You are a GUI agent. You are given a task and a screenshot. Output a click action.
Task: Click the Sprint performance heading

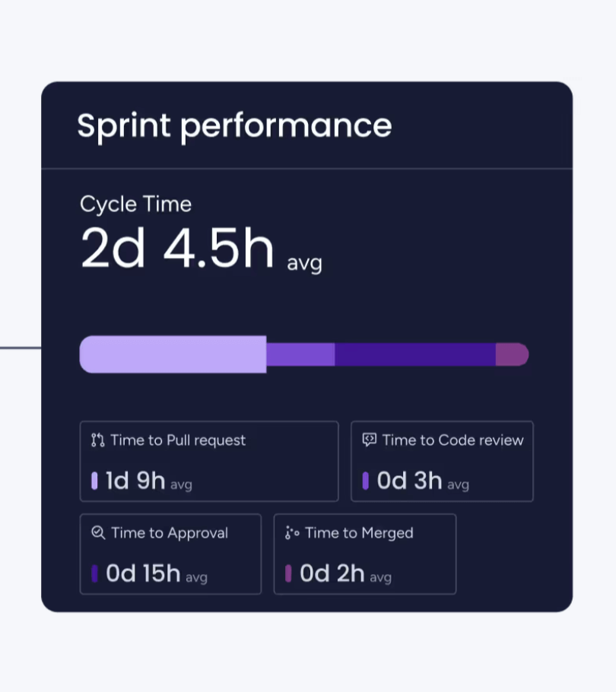coord(234,126)
